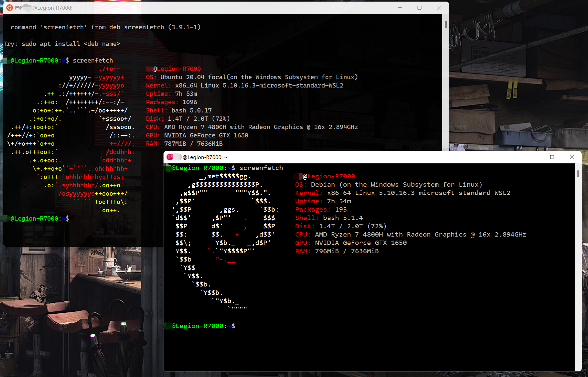Click 'RAM: 796MiB / 7636MiB' line

(x=337, y=251)
